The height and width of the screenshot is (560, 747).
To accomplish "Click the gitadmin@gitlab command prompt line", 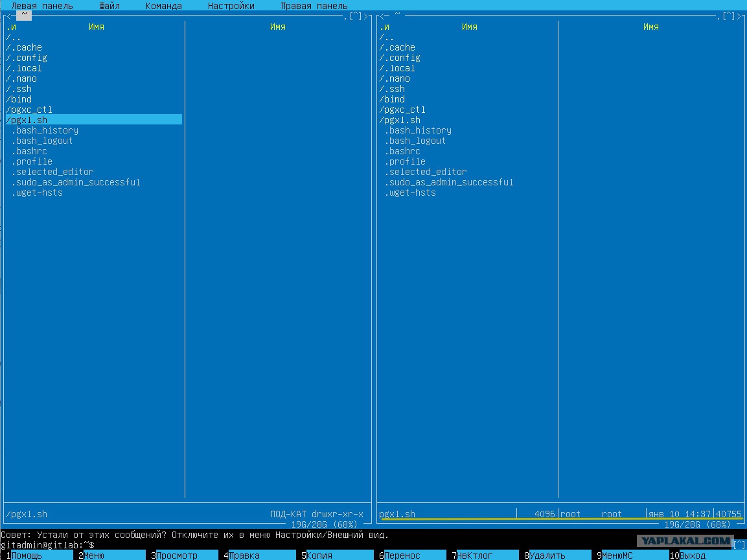I will (48, 544).
